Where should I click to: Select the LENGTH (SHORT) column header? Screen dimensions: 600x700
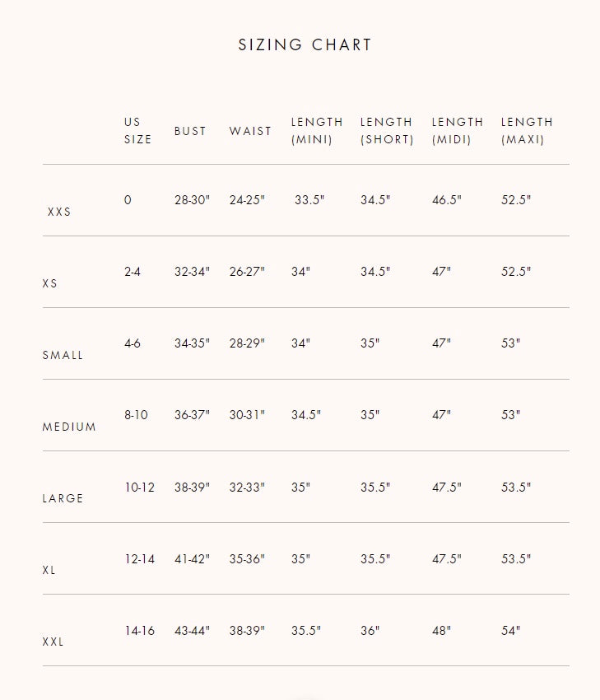point(387,131)
